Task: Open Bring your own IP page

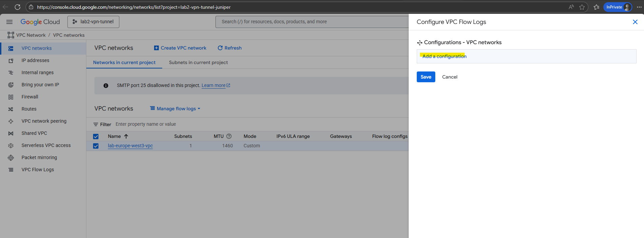Action: (40, 85)
